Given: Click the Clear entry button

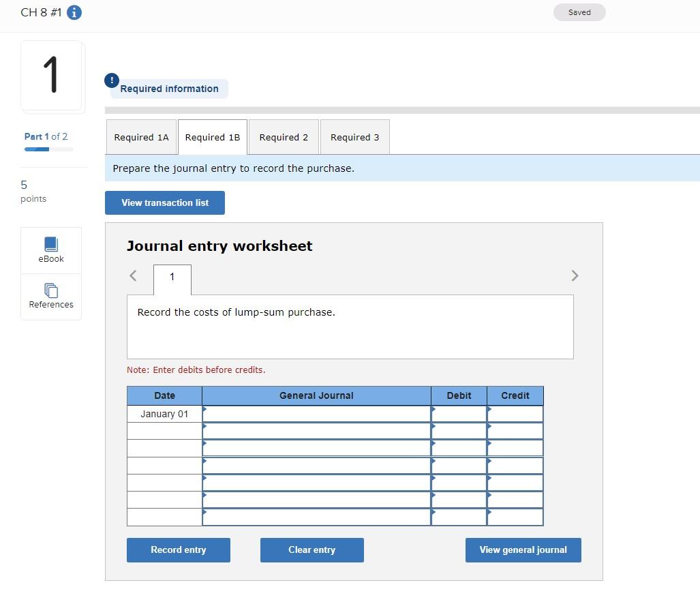Looking at the screenshot, I should (x=312, y=550).
